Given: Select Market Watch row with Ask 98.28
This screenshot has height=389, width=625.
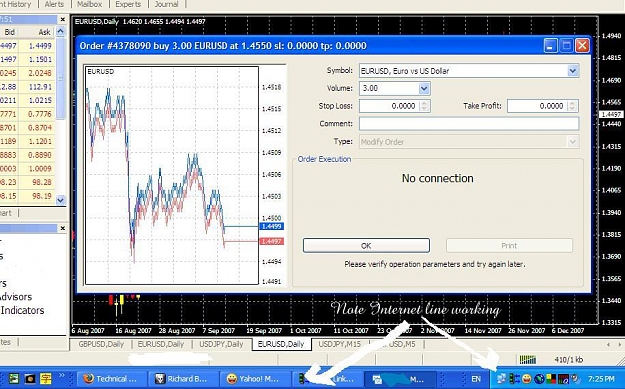Looking at the screenshot, I should click(27, 182).
